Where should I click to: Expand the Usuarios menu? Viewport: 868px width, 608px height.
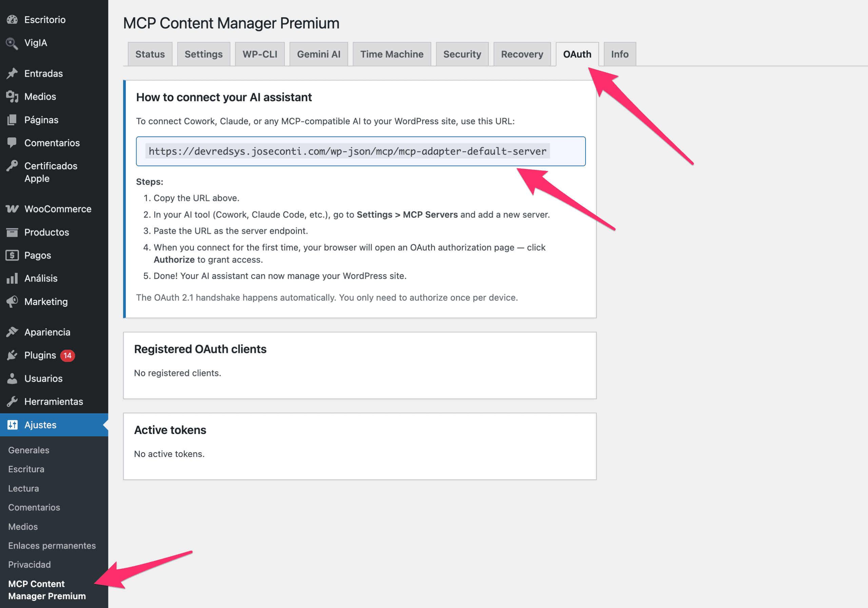(x=43, y=378)
